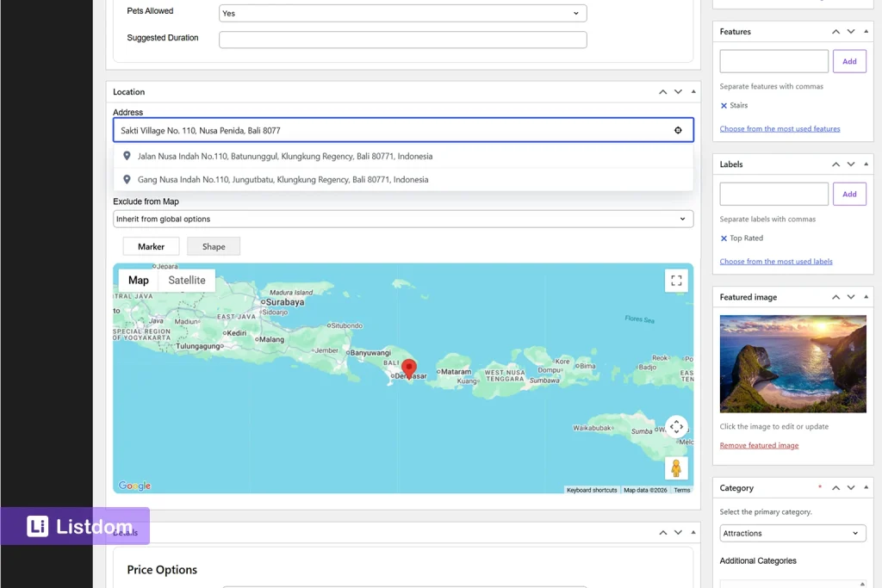The height and width of the screenshot is (588, 882).
Task: Move Category panel up
Action: coord(835,488)
